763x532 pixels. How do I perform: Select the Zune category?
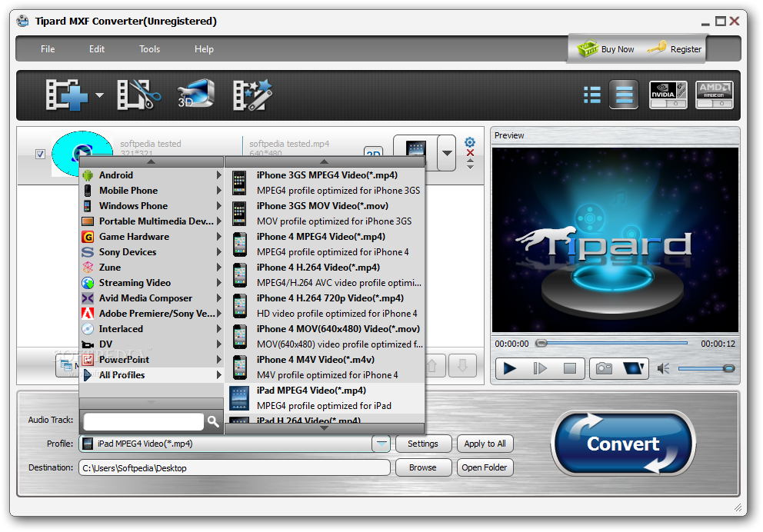tap(151, 268)
